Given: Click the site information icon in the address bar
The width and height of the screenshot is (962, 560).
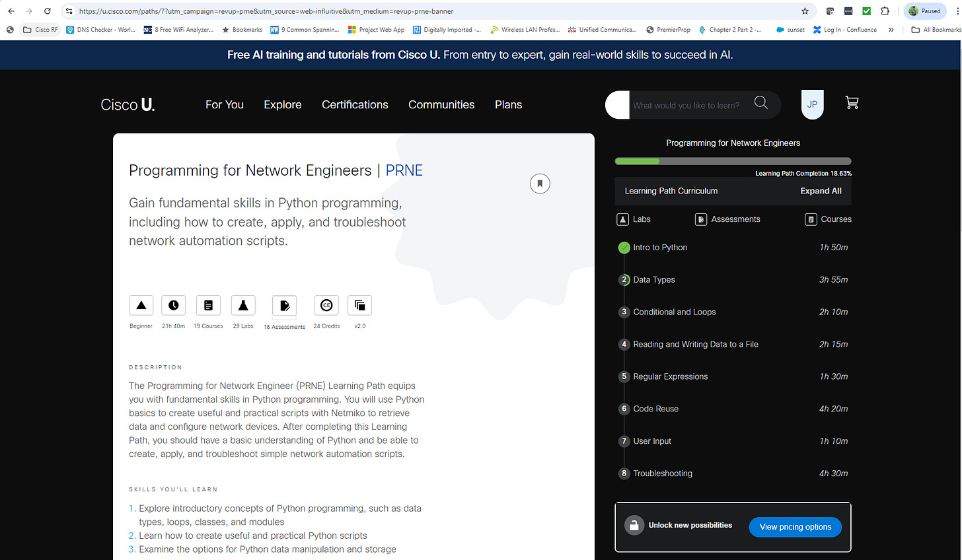Looking at the screenshot, I should [x=69, y=11].
